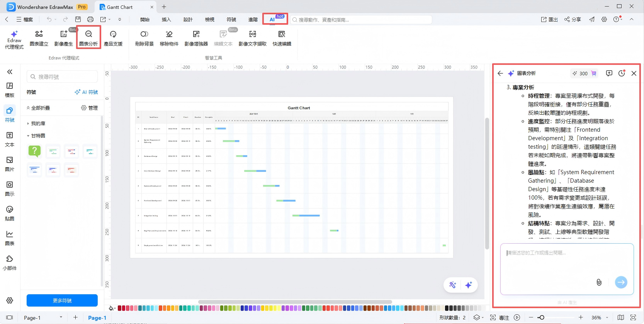Click the 刪除背景 remove background tool

pos(144,37)
